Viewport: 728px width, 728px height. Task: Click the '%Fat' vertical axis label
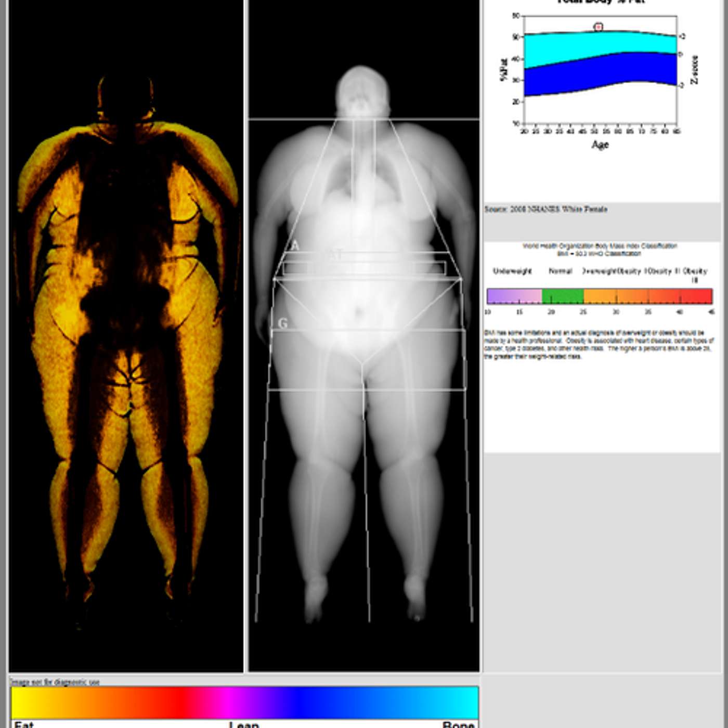tap(503, 70)
